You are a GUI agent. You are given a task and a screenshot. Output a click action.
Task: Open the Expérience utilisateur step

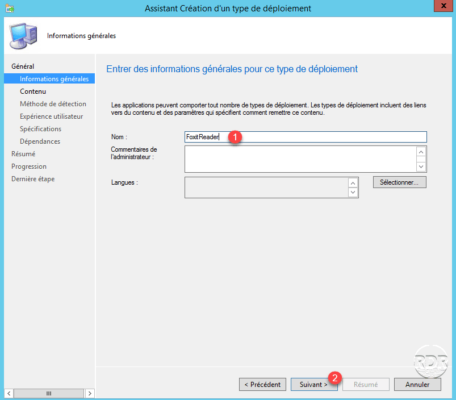pyautogui.click(x=51, y=116)
